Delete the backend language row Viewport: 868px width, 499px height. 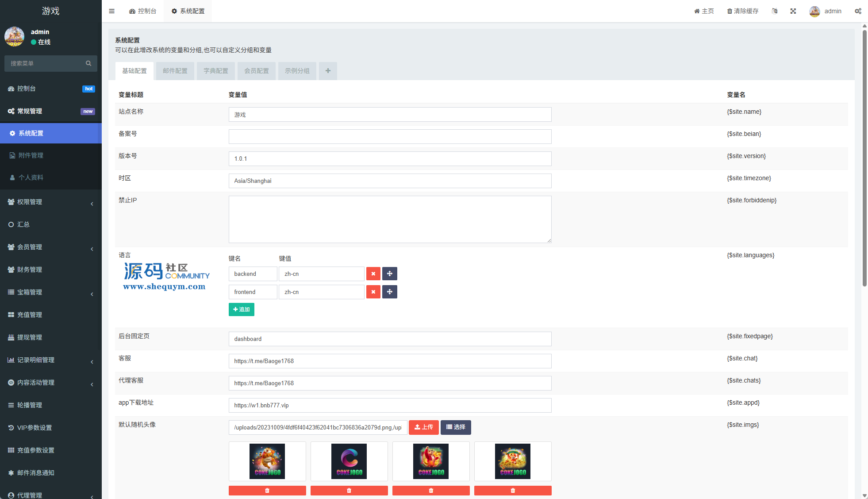tap(373, 274)
